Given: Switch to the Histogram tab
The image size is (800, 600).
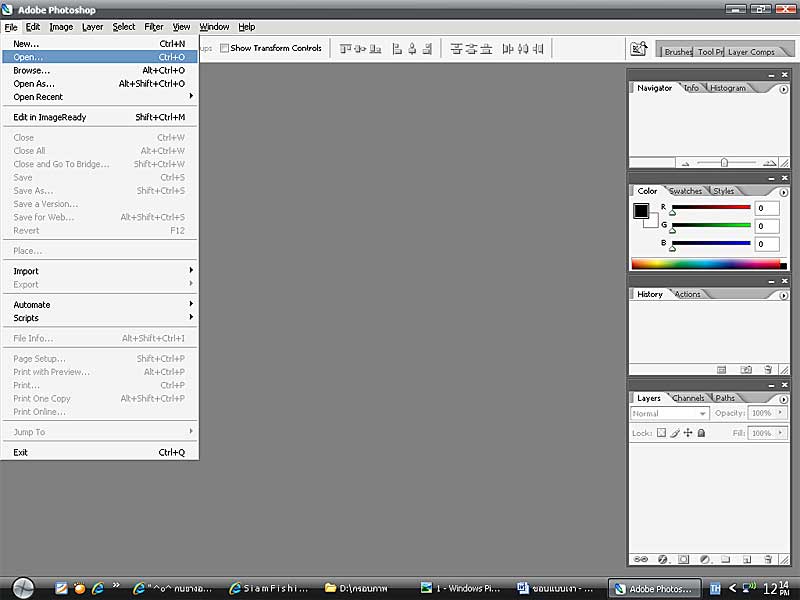Looking at the screenshot, I should tap(728, 88).
